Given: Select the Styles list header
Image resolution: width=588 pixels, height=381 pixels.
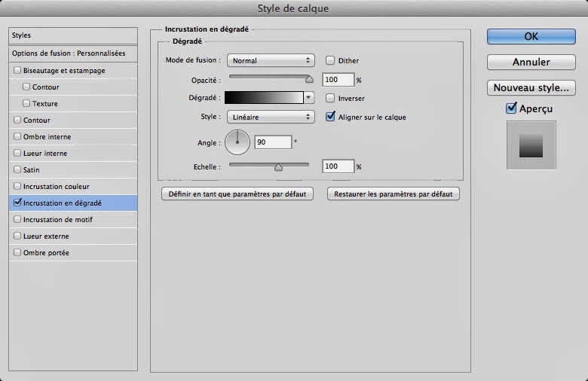Looking at the screenshot, I should [x=73, y=35].
